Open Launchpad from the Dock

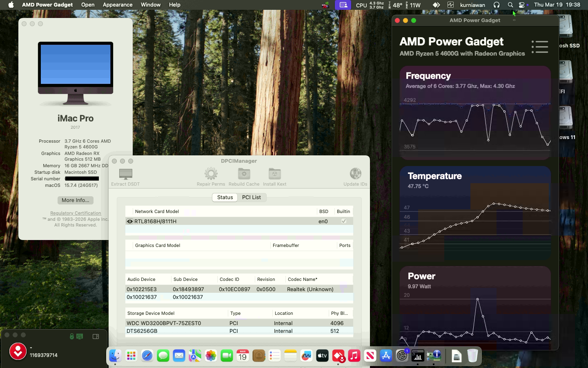(131, 356)
